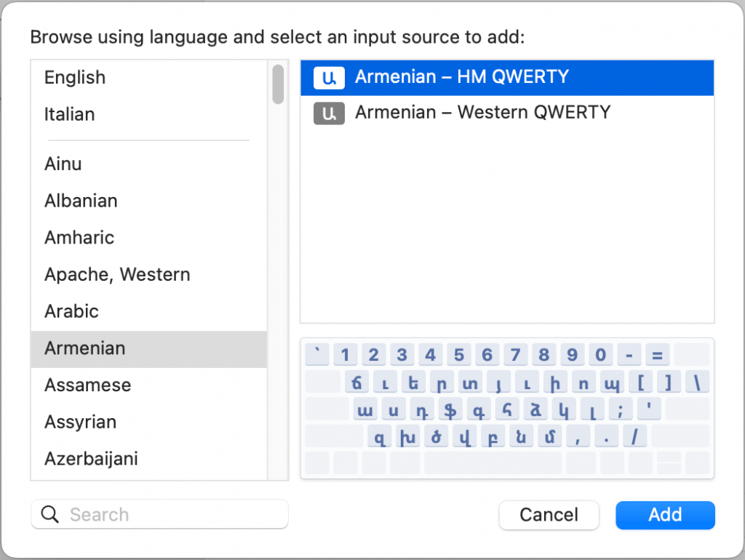
Task: Click the backslash key in keyboard preview
Action: [697, 382]
